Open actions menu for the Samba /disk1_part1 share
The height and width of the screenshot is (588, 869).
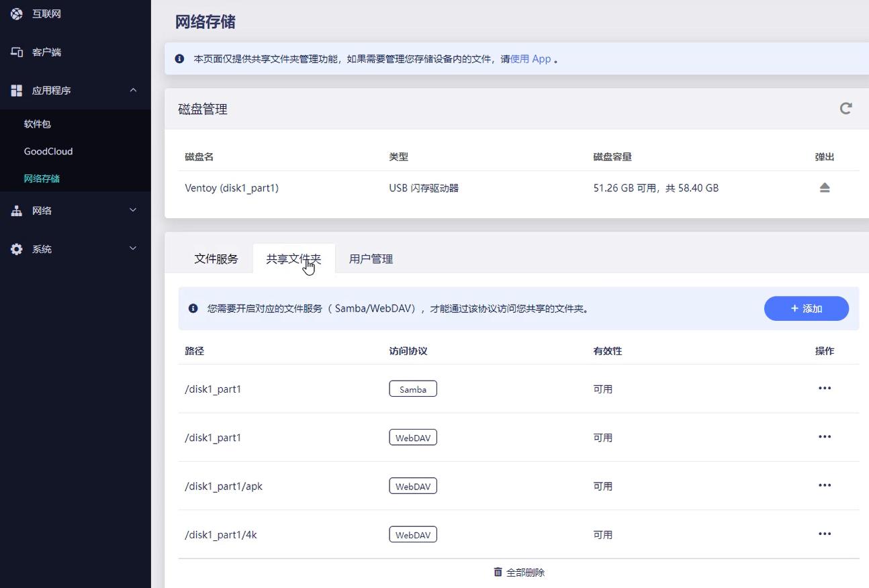[x=824, y=388]
